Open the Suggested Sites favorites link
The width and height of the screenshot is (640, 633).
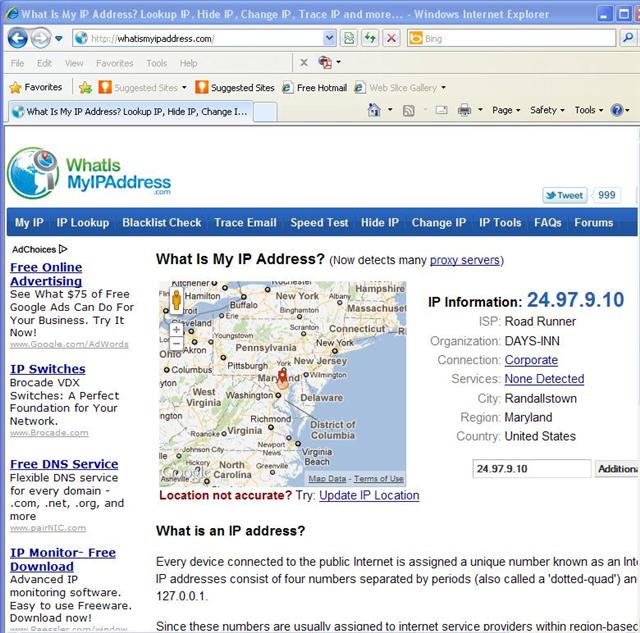(235, 87)
